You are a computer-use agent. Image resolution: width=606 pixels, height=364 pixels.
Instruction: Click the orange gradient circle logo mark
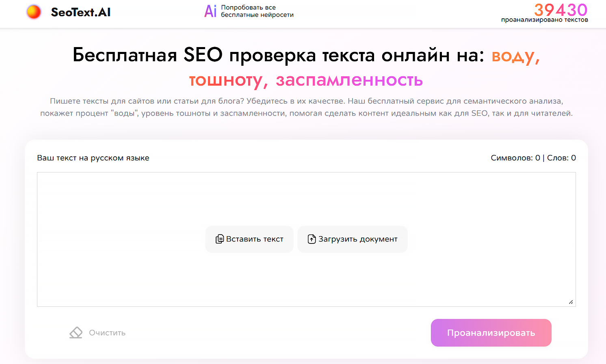[x=34, y=12]
